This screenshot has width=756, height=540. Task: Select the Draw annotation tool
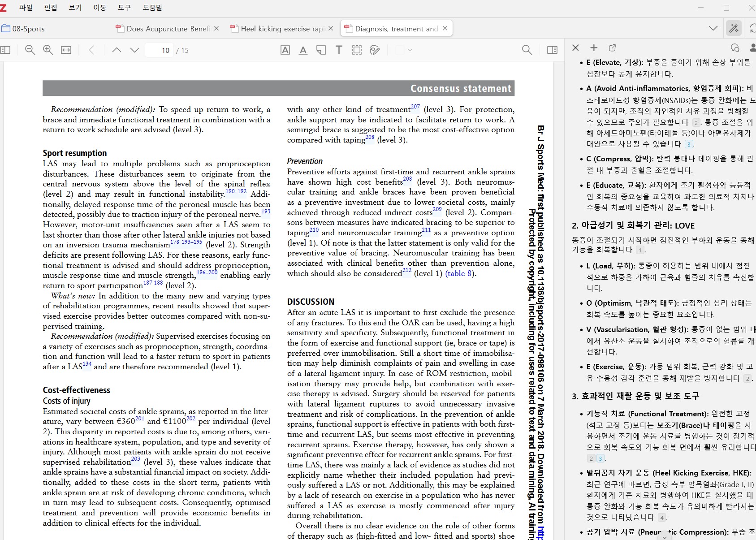click(x=375, y=50)
